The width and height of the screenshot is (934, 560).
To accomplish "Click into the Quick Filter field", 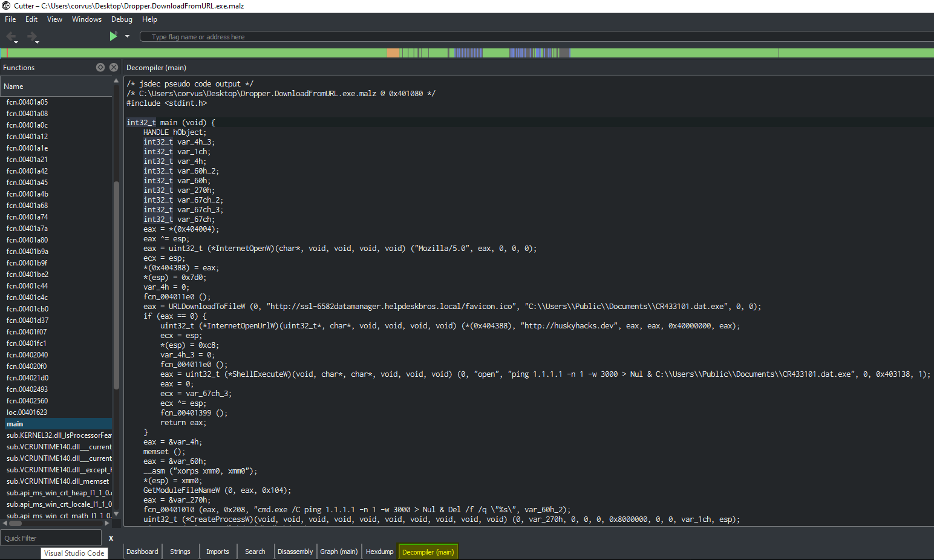I will pyautogui.click(x=51, y=538).
